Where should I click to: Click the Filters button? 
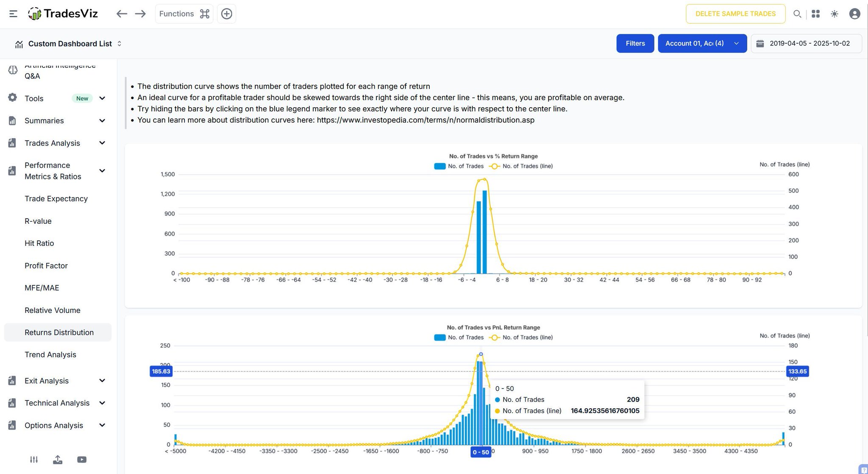635,43
